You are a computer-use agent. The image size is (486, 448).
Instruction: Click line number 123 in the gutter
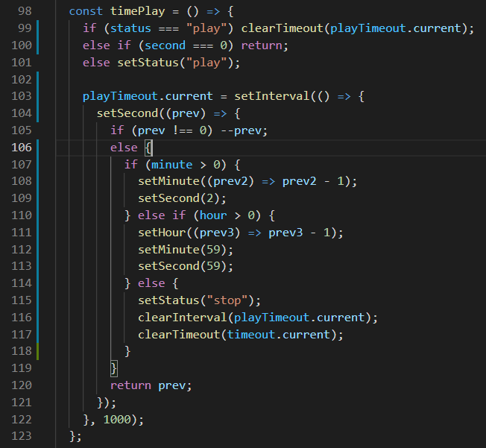[22, 436]
